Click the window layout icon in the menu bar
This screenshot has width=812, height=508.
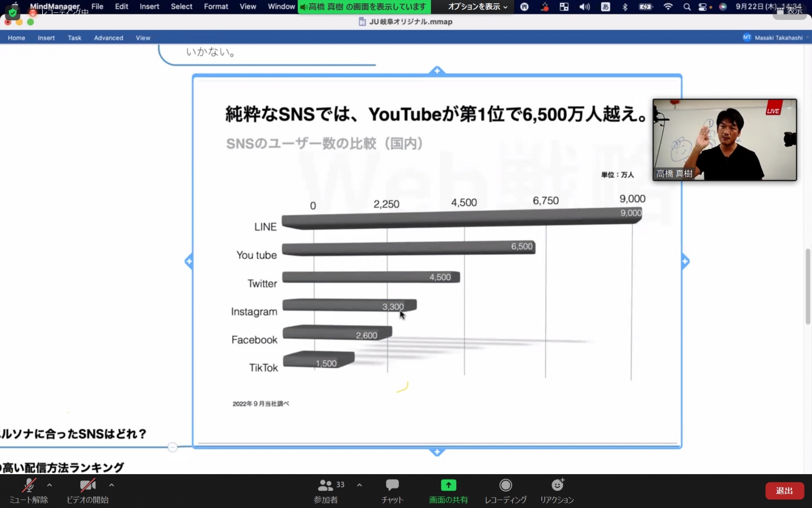coord(564,7)
